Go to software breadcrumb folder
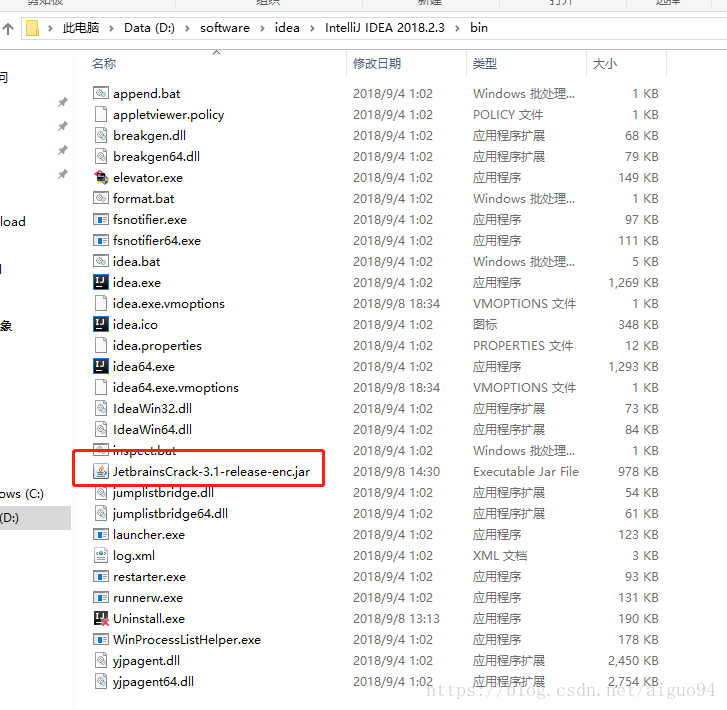Screen dimensions: 727x710 tap(225, 28)
